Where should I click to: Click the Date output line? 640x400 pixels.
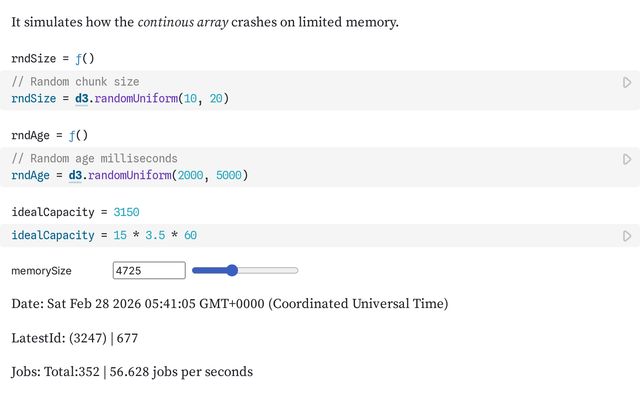tap(229, 303)
